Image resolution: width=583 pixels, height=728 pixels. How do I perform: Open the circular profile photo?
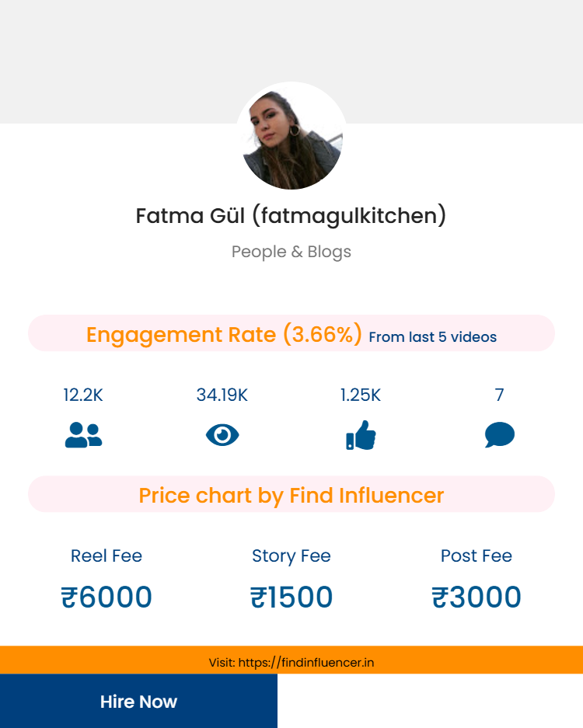[291, 138]
